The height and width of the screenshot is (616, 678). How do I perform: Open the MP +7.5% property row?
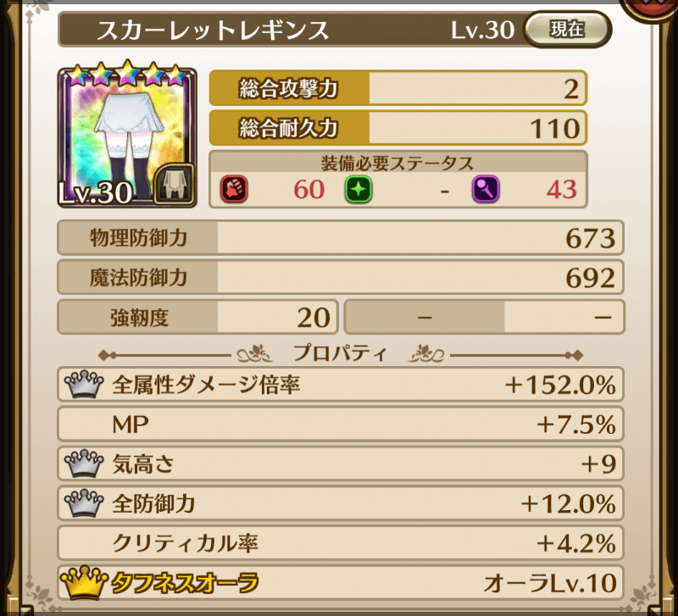[341, 424]
